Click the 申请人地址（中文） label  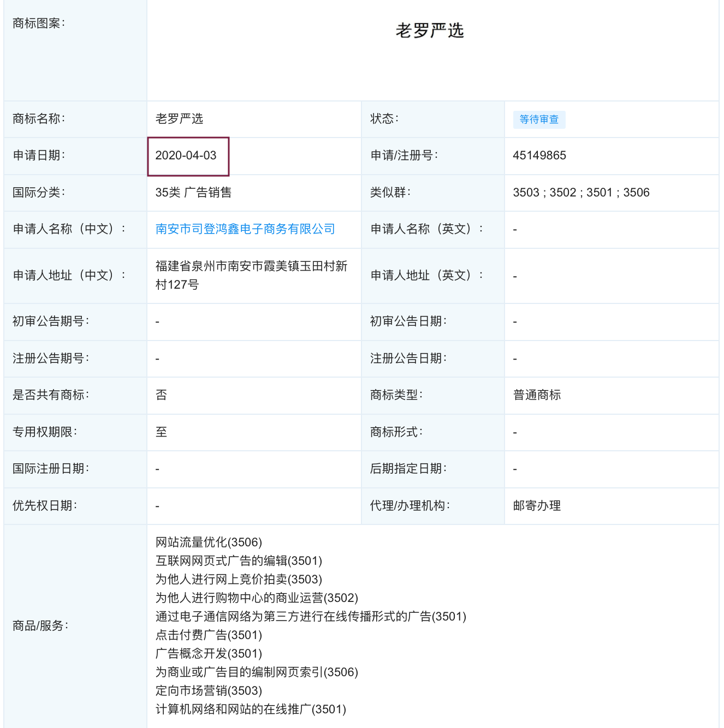69,276
